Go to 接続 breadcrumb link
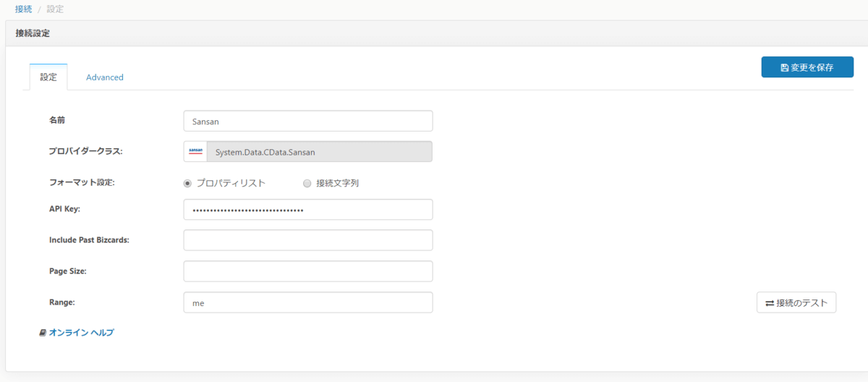This screenshot has width=868, height=382. point(24,9)
